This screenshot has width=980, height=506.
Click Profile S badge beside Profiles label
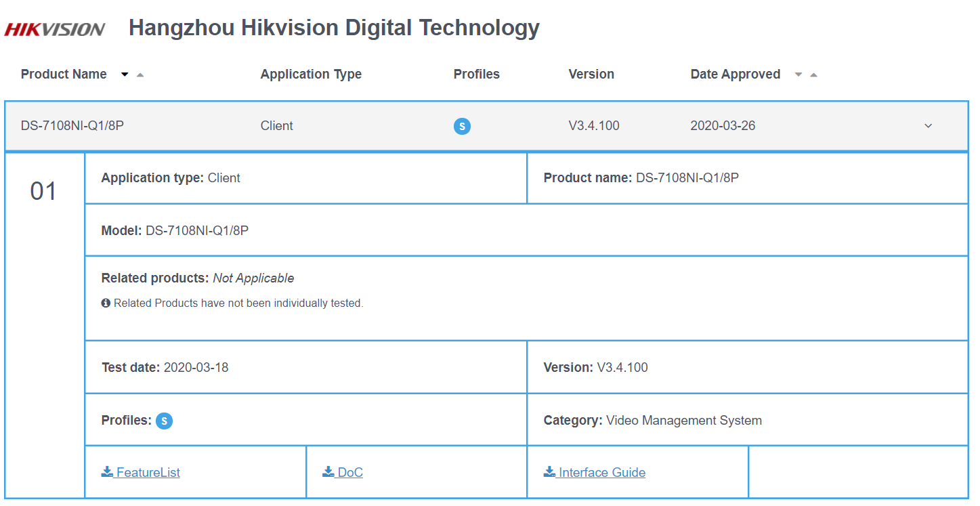point(164,421)
